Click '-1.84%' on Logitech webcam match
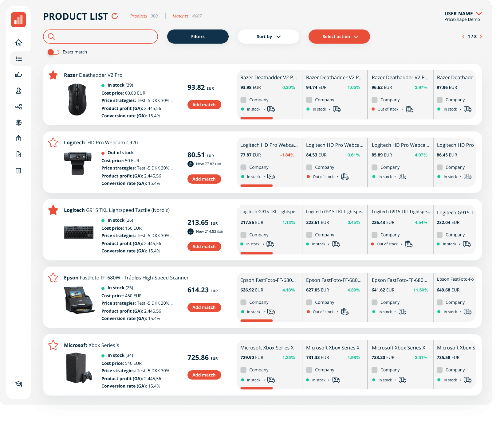This screenshot has width=504, height=425. coord(287,155)
